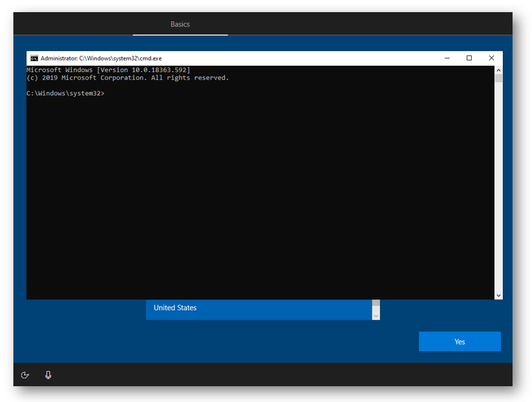Mute the Cortana microphone icon
Image resolution: width=532 pixels, height=402 pixels.
click(x=48, y=375)
